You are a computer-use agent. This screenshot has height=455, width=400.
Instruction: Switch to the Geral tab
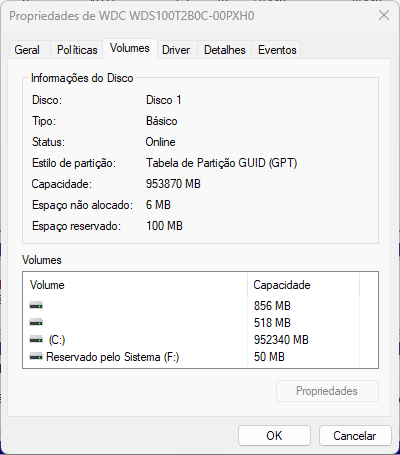click(27, 50)
